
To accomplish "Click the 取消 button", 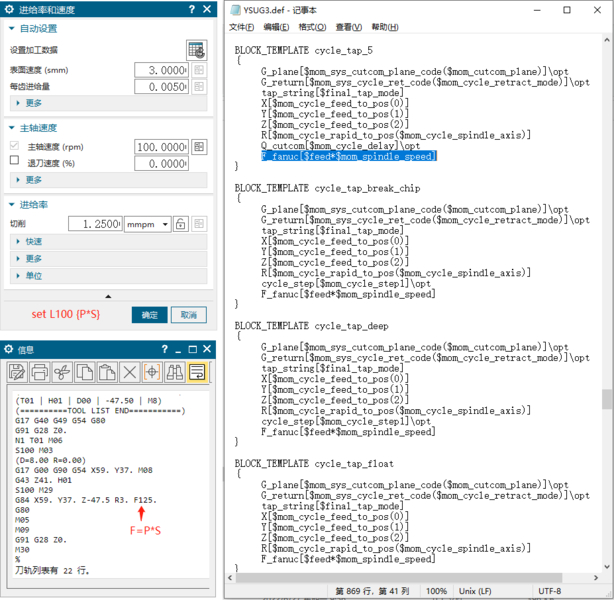I will tap(188, 314).
